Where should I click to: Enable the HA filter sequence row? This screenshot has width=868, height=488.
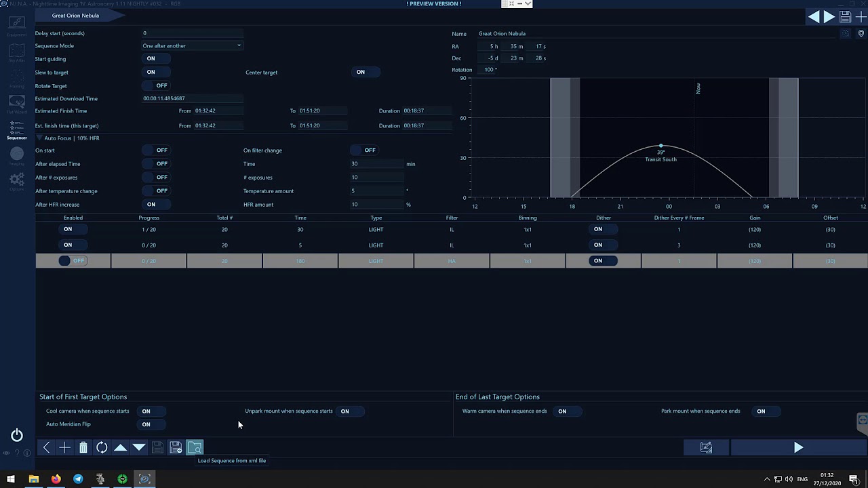point(72,261)
